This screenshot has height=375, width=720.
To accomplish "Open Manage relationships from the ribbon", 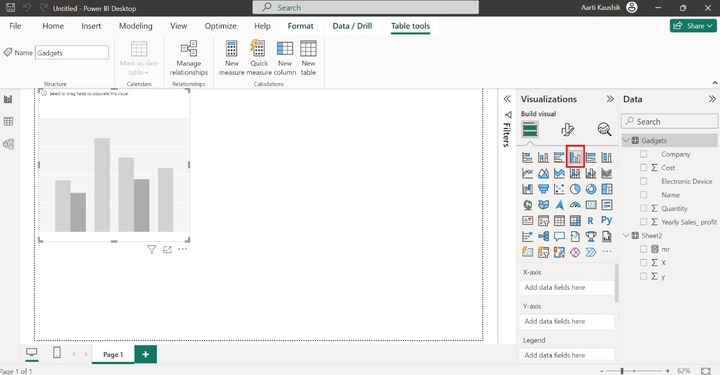I will click(x=189, y=58).
